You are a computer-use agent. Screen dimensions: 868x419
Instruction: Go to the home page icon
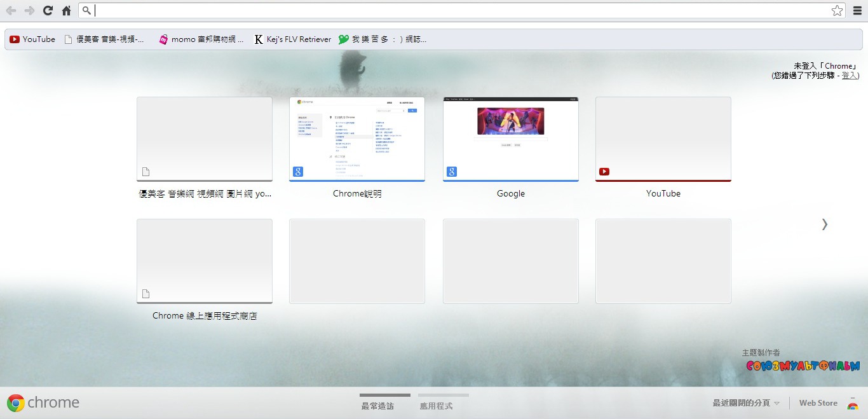pos(66,10)
